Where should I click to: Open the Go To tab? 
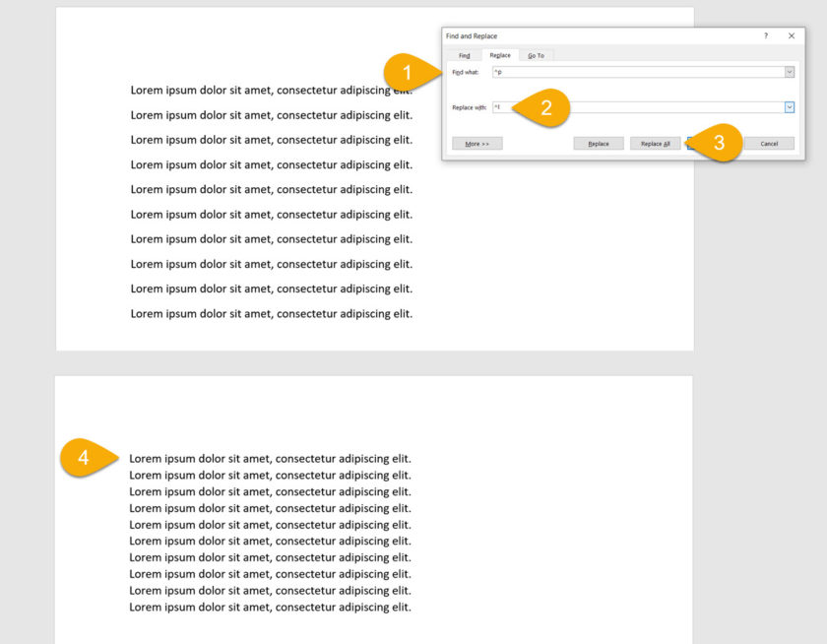pos(536,55)
